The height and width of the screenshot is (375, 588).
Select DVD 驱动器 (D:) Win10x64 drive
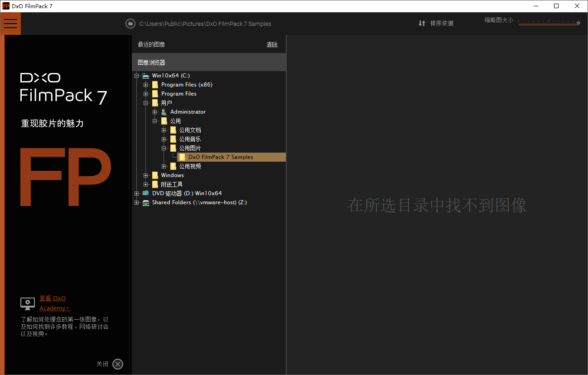point(187,193)
